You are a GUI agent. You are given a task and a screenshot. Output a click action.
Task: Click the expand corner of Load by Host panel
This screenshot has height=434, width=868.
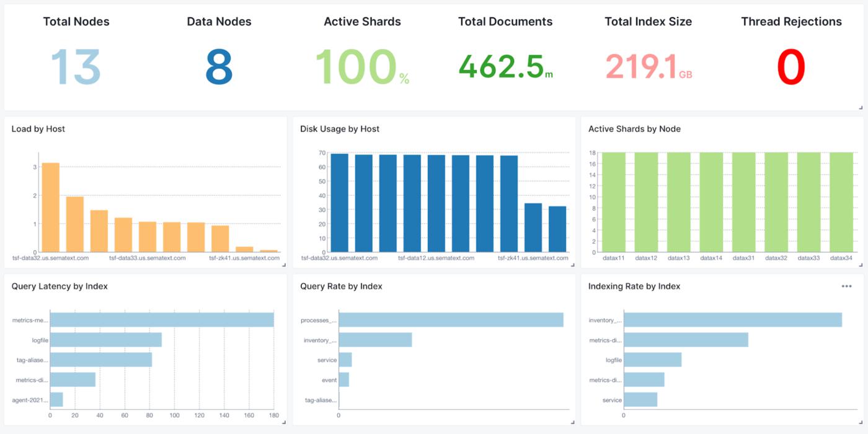point(283,265)
